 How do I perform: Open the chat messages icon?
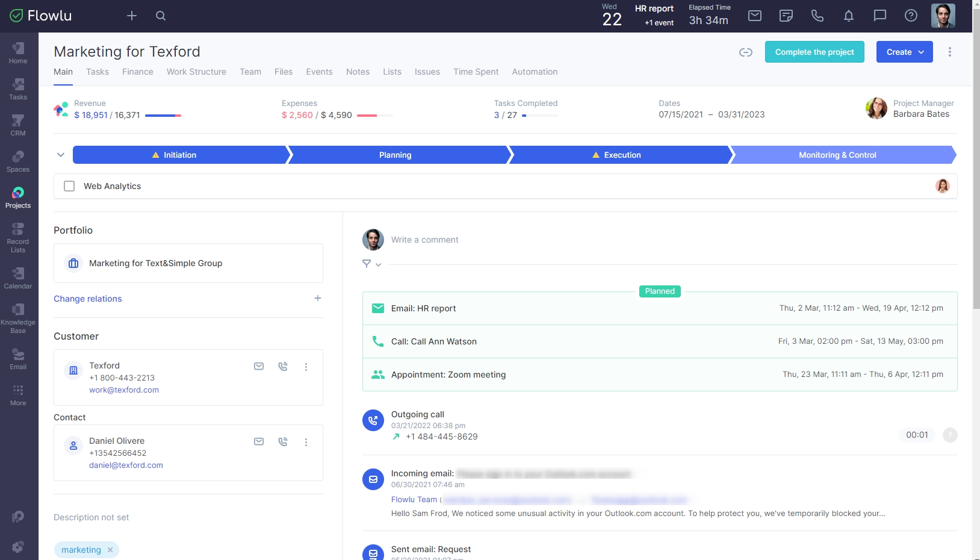[x=880, y=16]
